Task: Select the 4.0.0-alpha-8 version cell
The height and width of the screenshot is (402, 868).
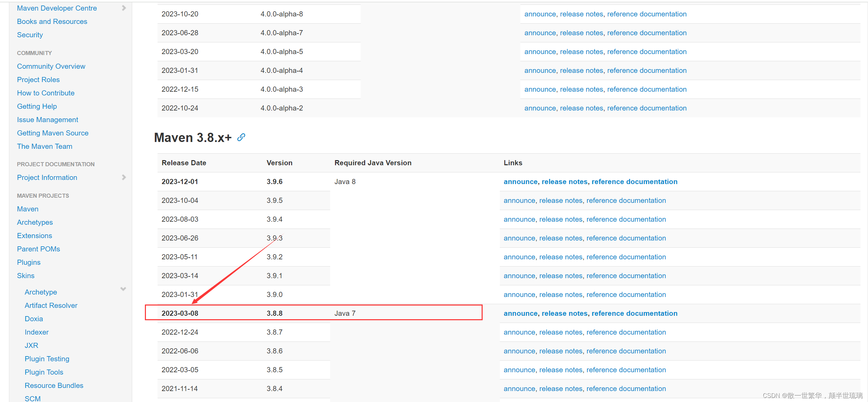Action: coord(282,14)
